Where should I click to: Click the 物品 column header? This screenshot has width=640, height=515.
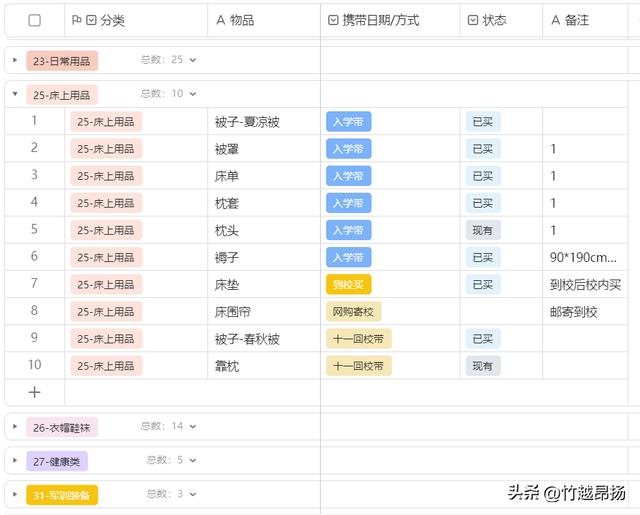(264, 20)
